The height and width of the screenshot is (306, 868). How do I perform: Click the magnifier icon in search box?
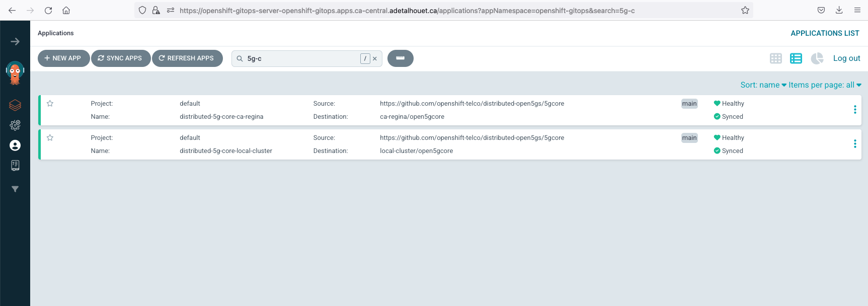(x=240, y=58)
